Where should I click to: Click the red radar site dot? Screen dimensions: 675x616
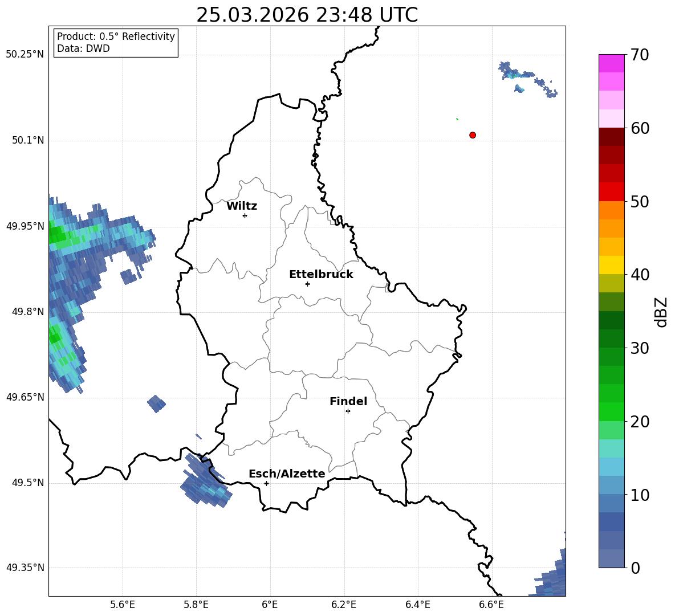[x=473, y=135]
